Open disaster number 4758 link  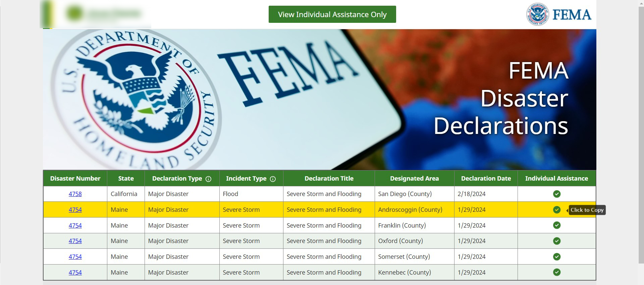click(x=75, y=194)
